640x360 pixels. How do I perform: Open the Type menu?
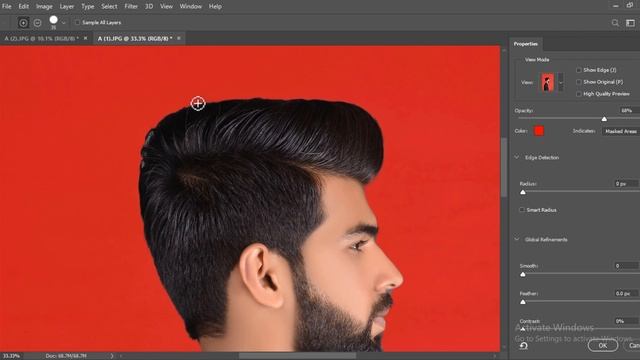87,7
